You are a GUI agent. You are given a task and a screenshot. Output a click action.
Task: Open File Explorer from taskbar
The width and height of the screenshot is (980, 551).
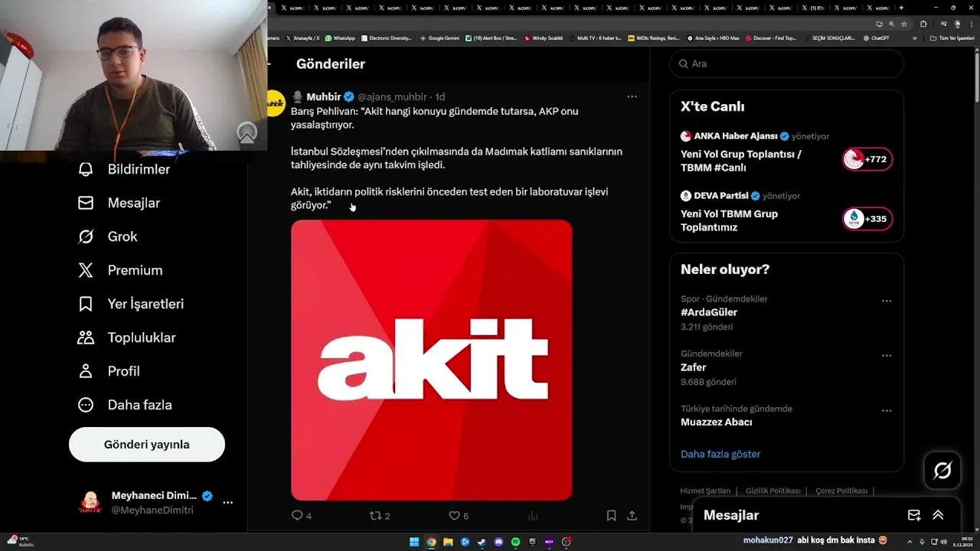click(448, 542)
